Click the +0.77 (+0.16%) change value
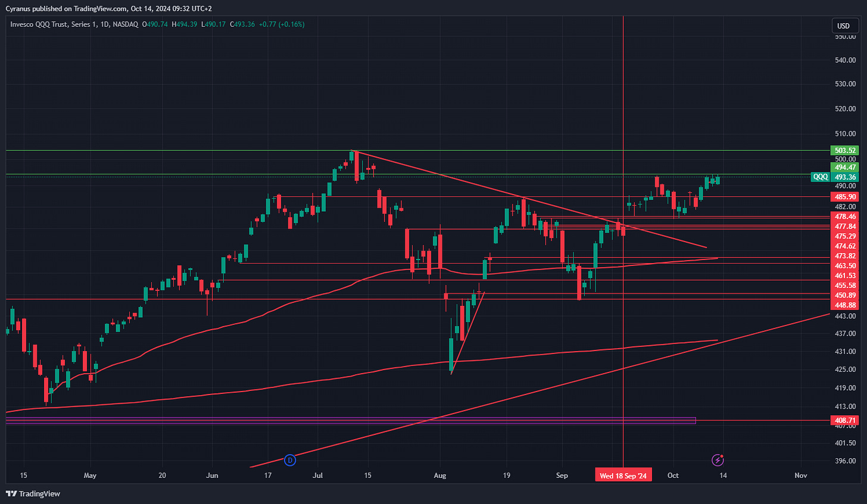The width and height of the screenshot is (867, 504). pyautogui.click(x=282, y=24)
